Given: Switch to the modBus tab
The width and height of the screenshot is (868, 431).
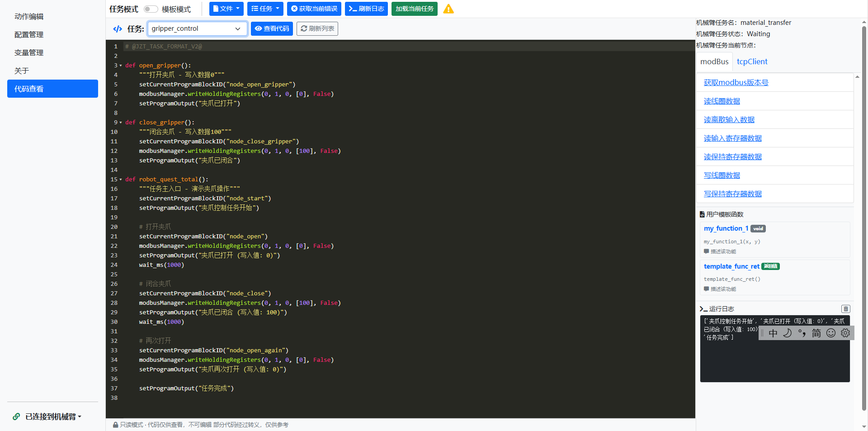Looking at the screenshot, I should coord(714,62).
